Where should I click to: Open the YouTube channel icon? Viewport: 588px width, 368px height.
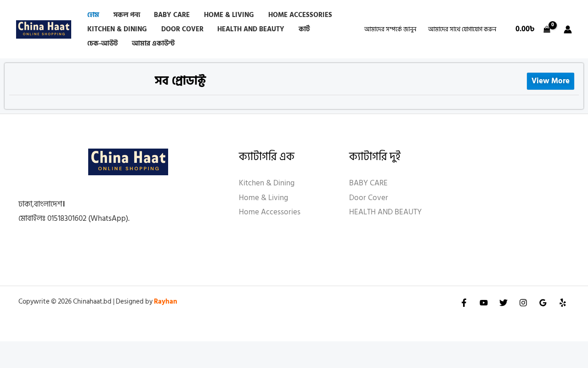click(x=484, y=303)
